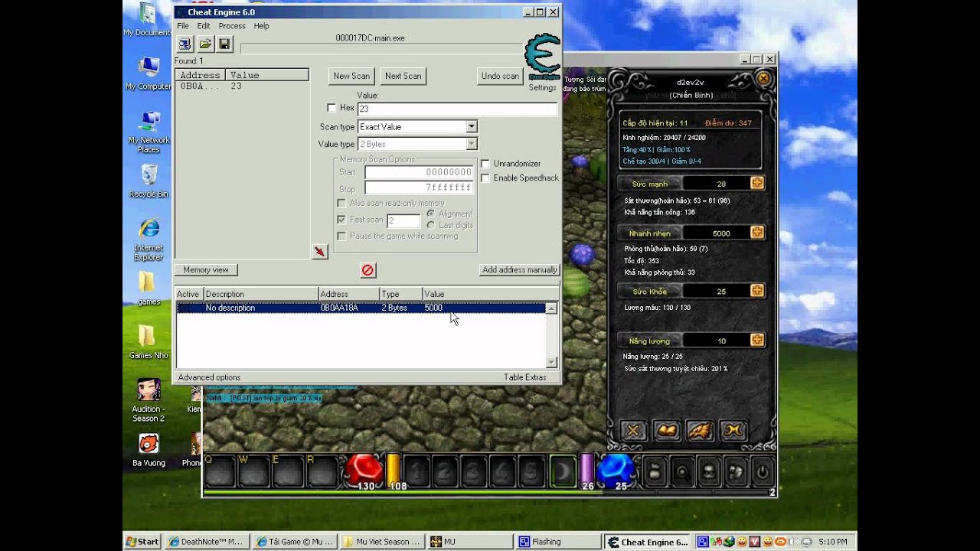980x551 pixels.
Task: Click the memory scan Start address field
Action: point(419,172)
